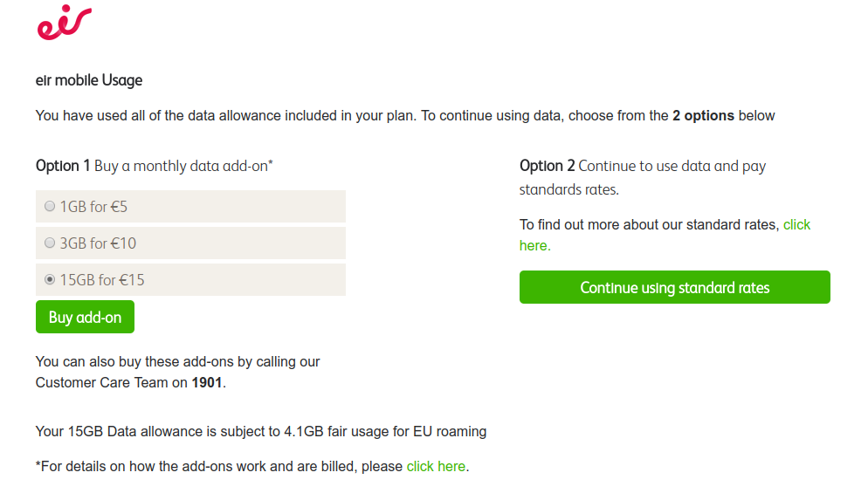Click the EU roaming fair usage notice
Screen dimensions: 868x500
261,431
